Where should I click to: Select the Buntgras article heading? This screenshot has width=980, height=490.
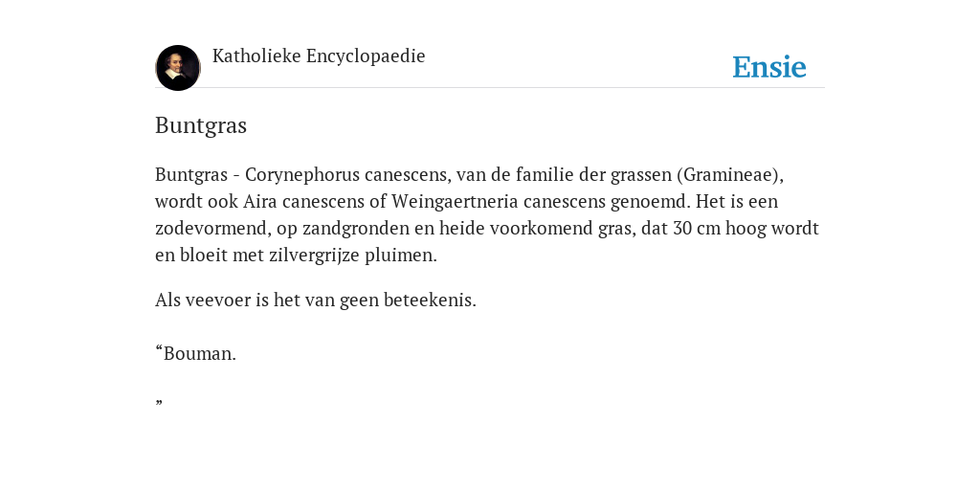click(x=201, y=125)
